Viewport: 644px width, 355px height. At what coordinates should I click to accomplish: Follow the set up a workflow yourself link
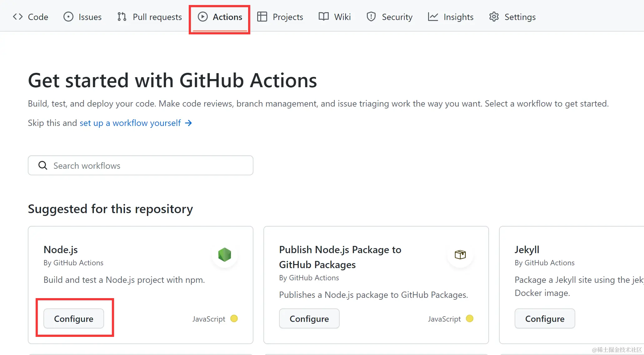(x=130, y=123)
